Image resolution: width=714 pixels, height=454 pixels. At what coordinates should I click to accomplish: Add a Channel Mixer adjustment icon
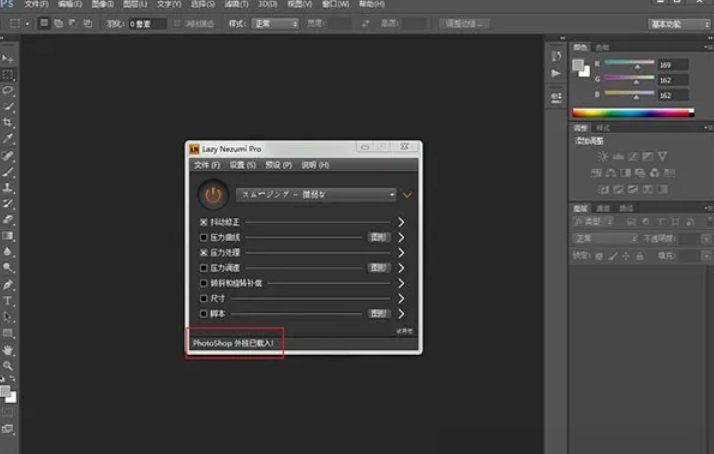654,173
